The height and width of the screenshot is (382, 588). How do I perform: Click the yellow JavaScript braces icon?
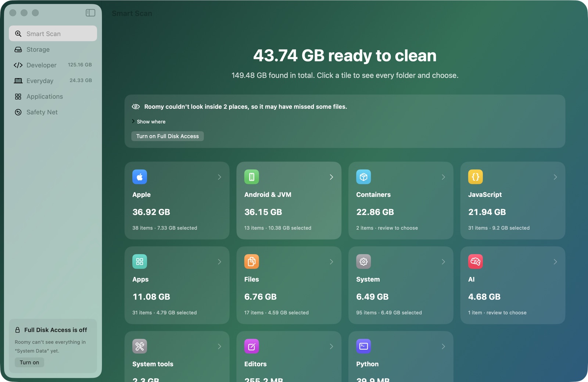[x=476, y=177]
